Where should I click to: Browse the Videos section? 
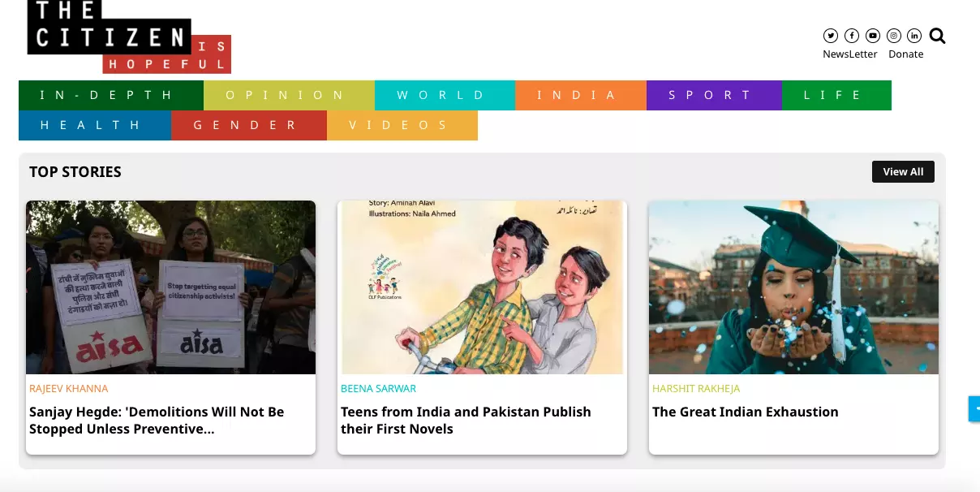(x=402, y=125)
